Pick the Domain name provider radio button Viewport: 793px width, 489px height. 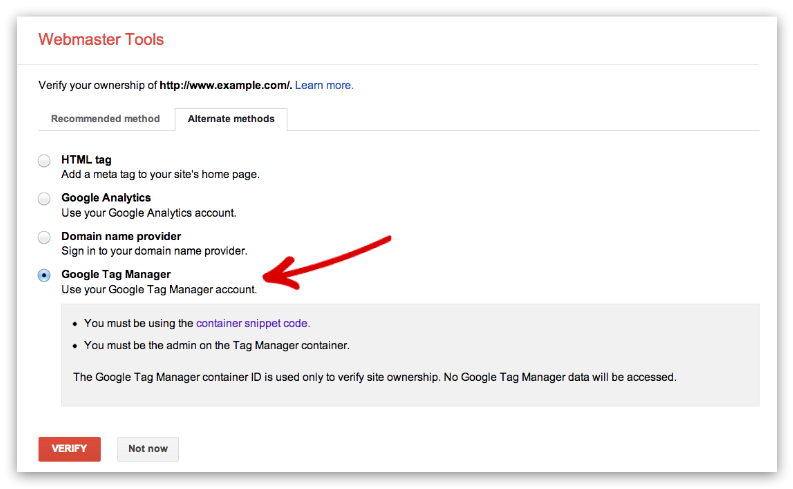tap(44, 237)
